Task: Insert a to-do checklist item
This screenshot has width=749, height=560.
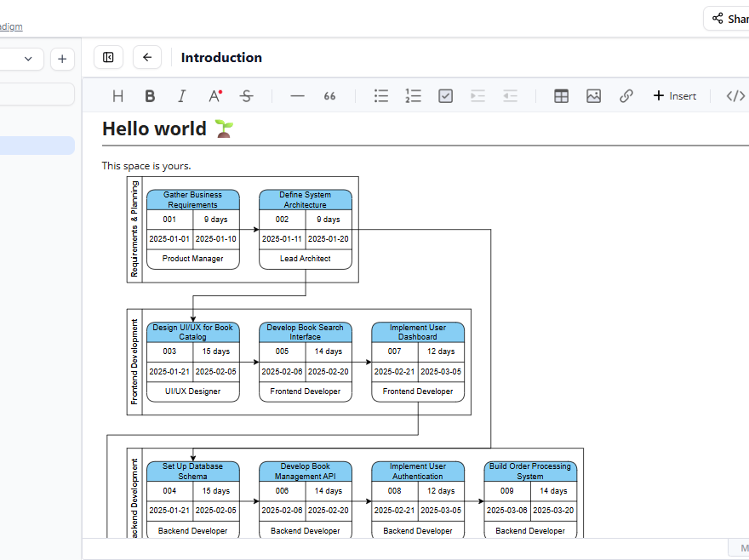Action: click(445, 95)
